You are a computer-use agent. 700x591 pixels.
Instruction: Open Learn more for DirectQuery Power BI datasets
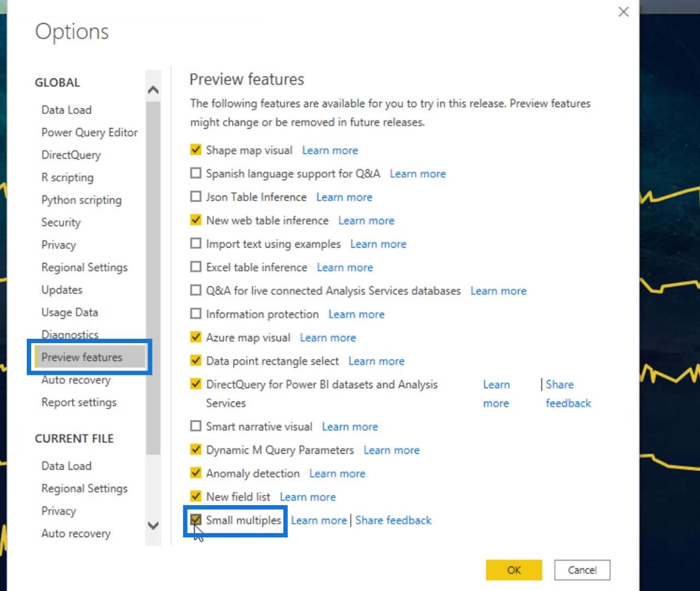point(496,394)
